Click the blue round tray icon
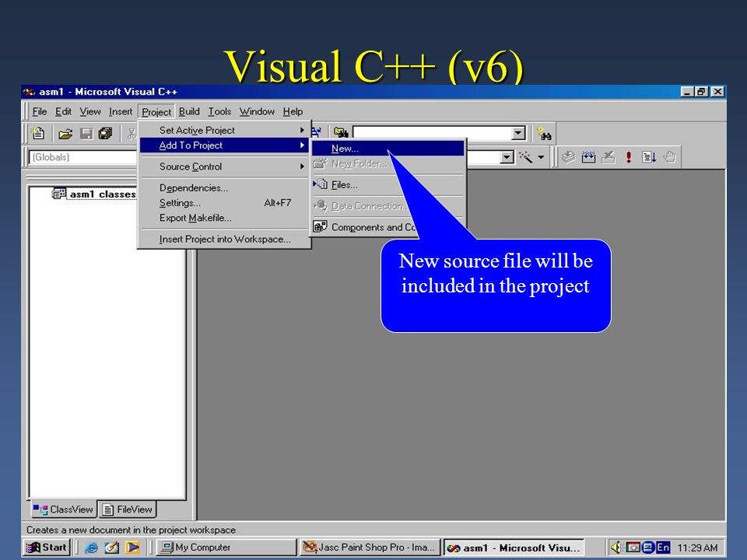 [648, 548]
